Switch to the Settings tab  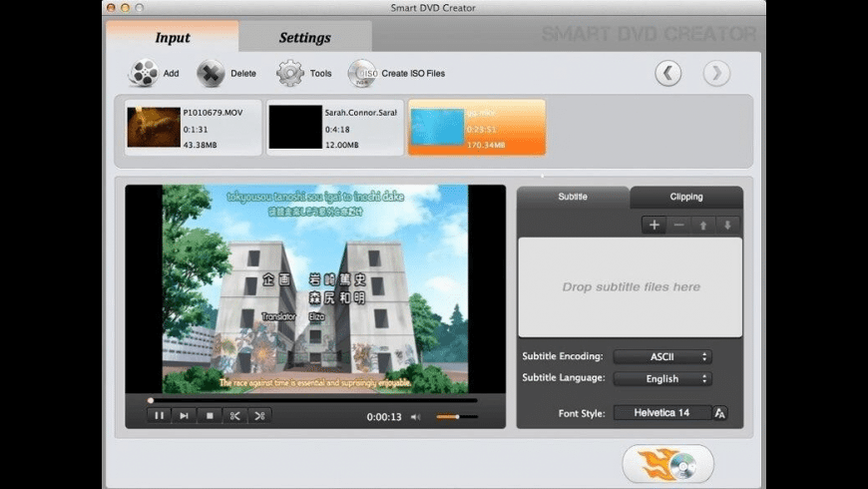click(305, 37)
